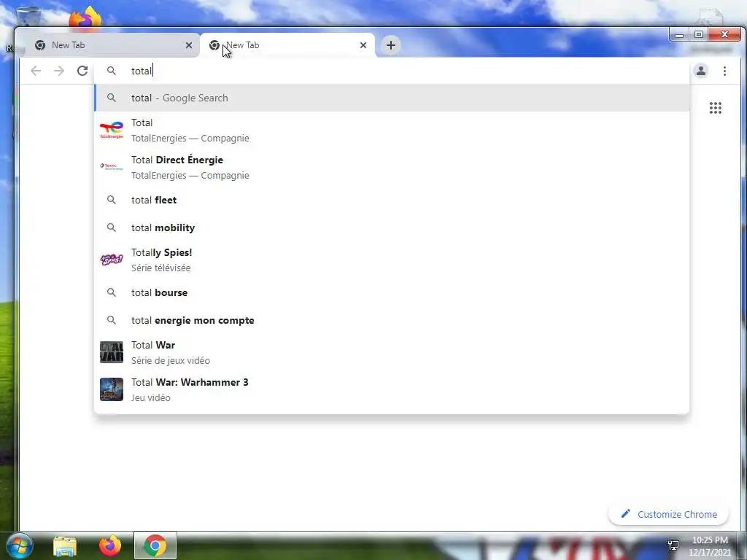The width and height of the screenshot is (747, 560).
Task: Click the Totally Spies! logo thumbnail
Action: [x=112, y=260]
